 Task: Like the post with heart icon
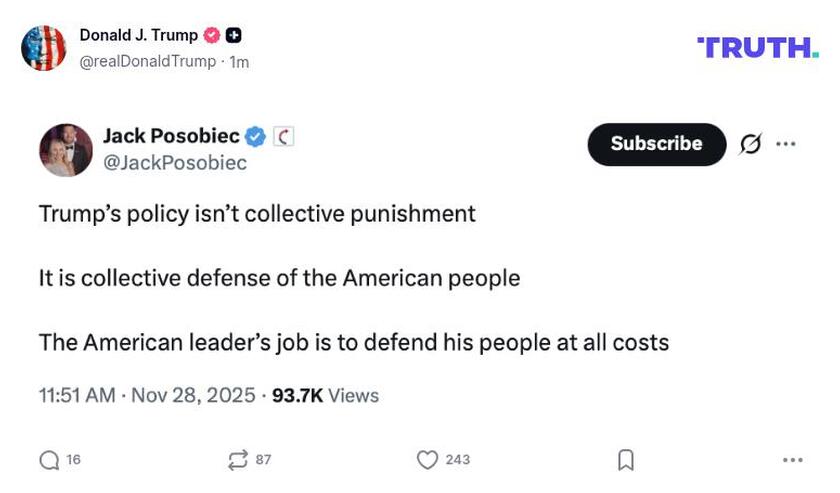[x=427, y=460]
